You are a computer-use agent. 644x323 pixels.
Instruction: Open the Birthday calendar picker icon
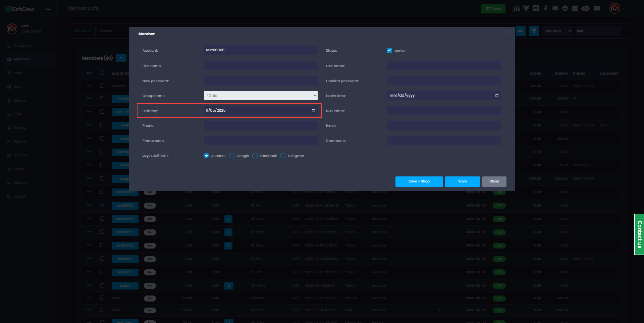click(313, 110)
